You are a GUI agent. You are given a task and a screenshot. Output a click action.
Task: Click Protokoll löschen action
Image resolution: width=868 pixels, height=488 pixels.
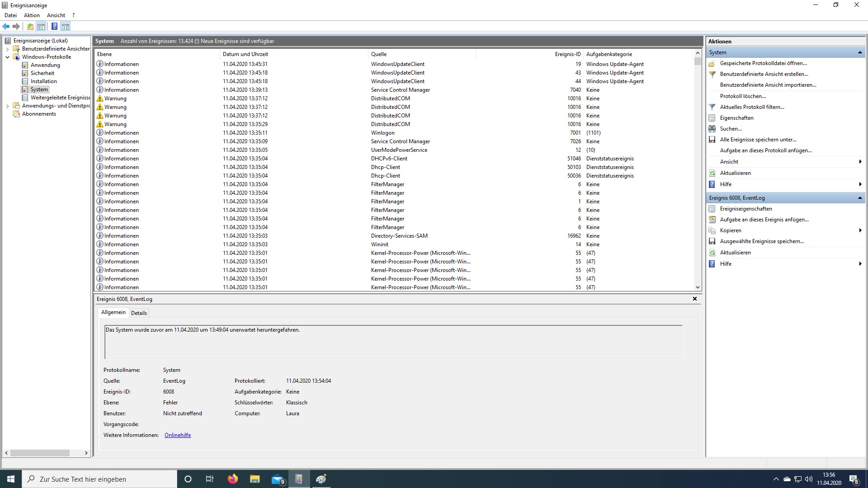[743, 96]
